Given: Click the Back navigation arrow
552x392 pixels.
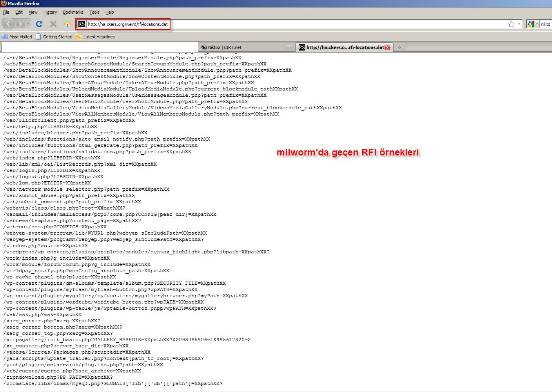Looking at the screenshot, I should 8,24.
